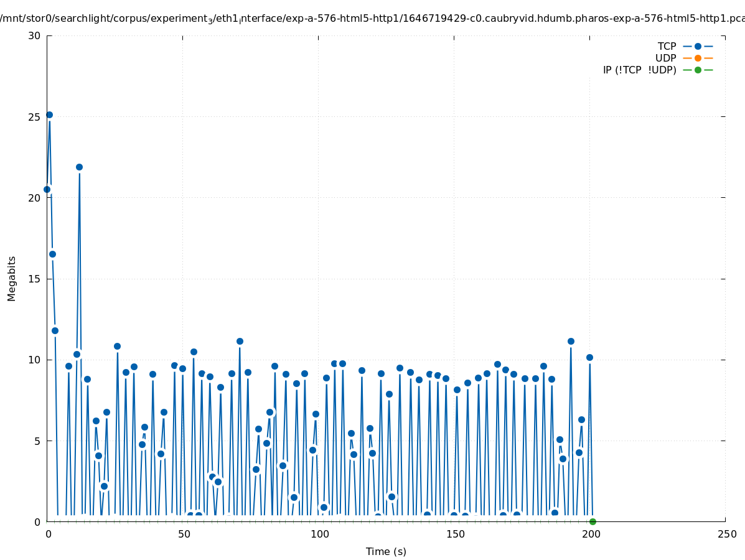Select the UDP legend label text
Image resolution: width=745 pixels, height=560 pixels.
pos(665,58)
